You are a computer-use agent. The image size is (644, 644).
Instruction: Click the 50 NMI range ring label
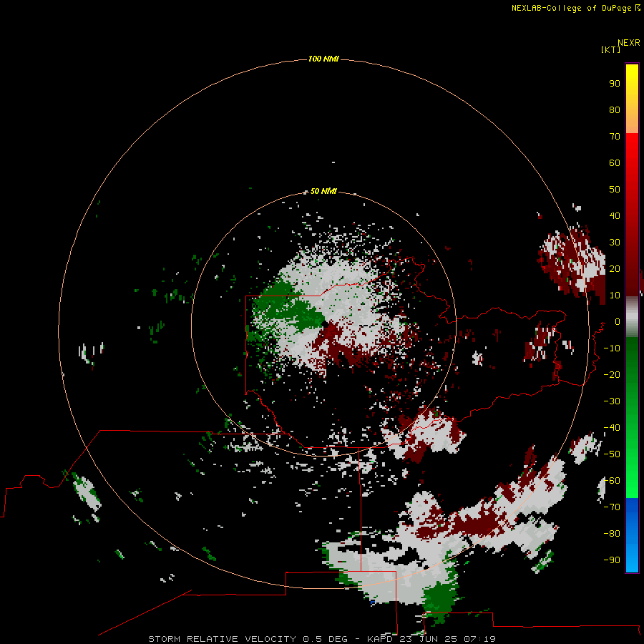click(323, 191)
